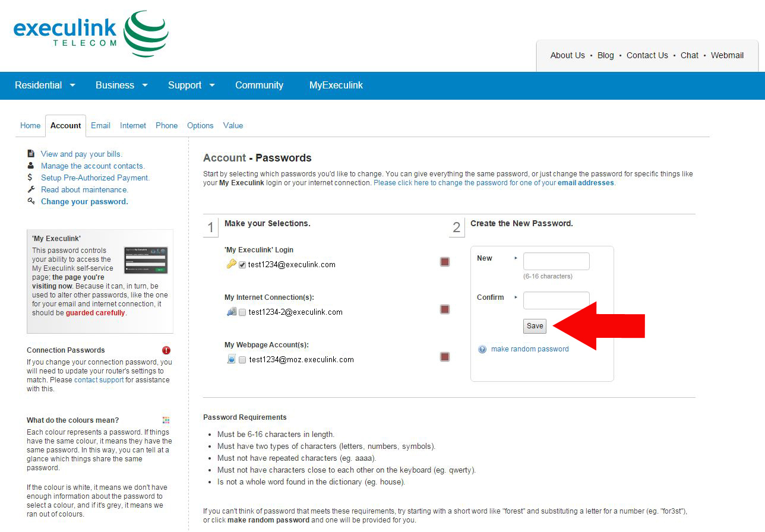Click the Save button
This screenshot has width=765, height=532.
(x=535, y=326)
